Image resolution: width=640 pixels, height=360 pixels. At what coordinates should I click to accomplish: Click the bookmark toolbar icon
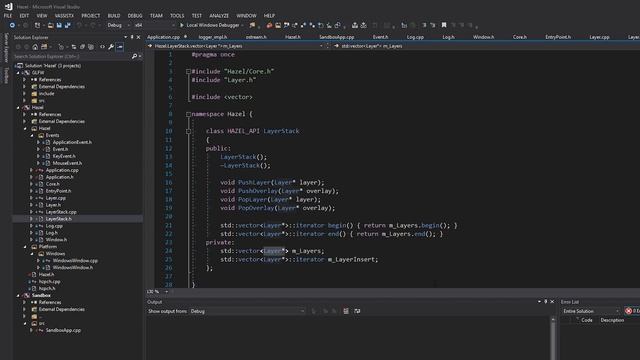[x=444, y=25]
